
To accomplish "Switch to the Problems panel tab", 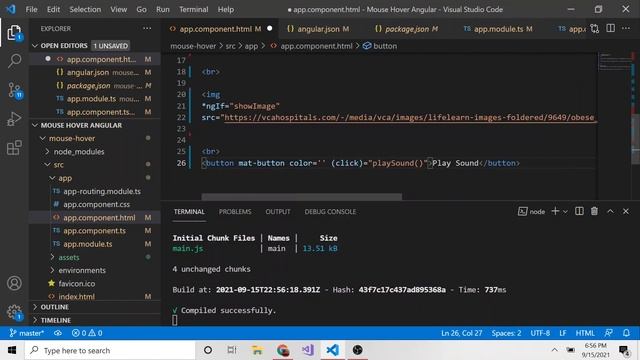I will (x=235, y=211).
